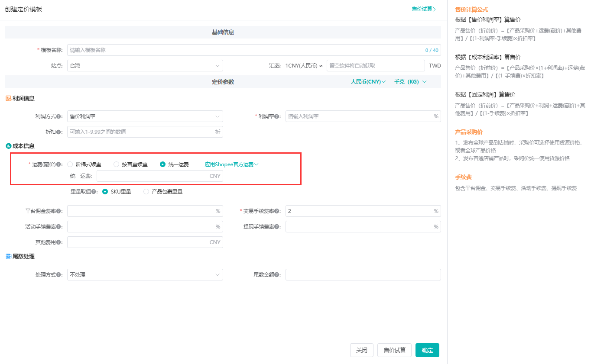Click question mark icon next to 运费(藏价)
The height and width of the screenshot is (364, 594).
58,164
